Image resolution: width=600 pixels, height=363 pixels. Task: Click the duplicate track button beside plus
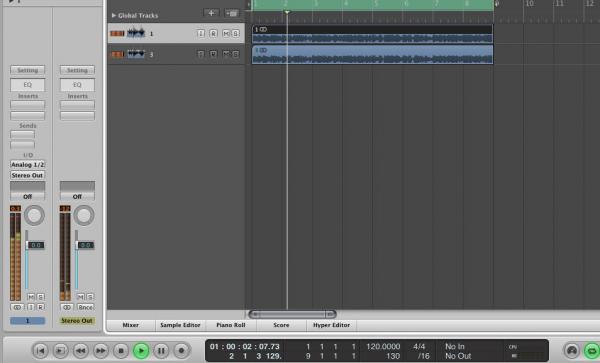[x=232, y=13]
